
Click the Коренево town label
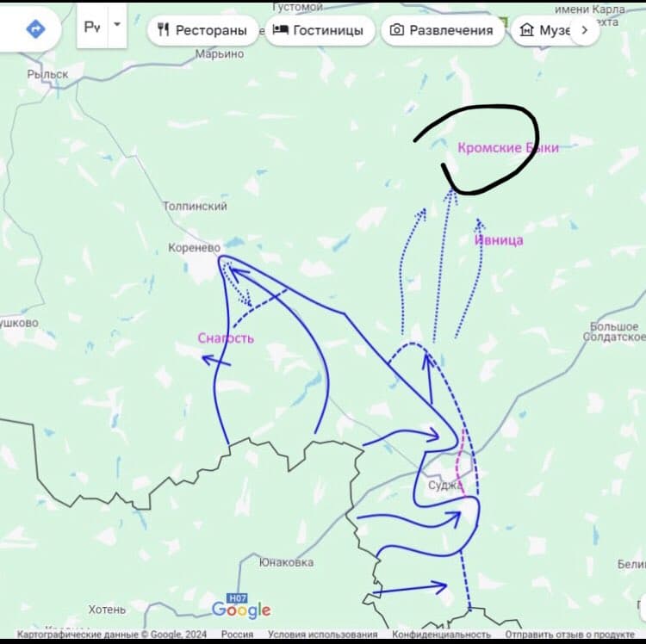point(194,248)
